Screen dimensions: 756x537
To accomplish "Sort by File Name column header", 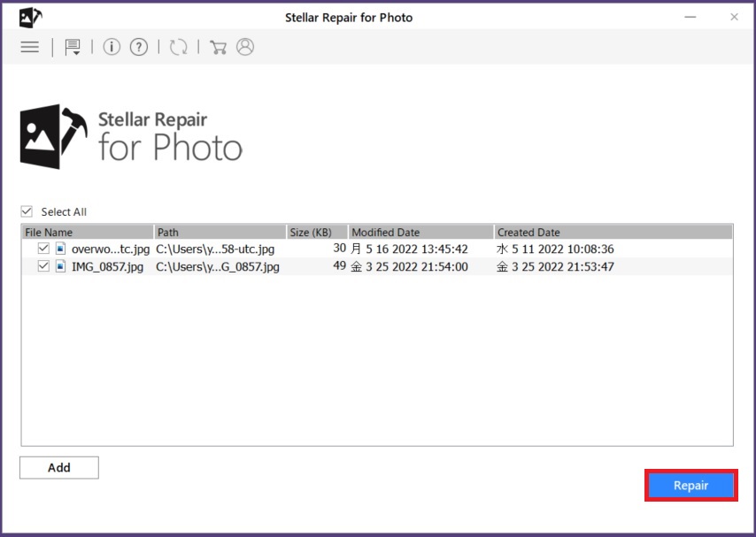I will point(88,232).
